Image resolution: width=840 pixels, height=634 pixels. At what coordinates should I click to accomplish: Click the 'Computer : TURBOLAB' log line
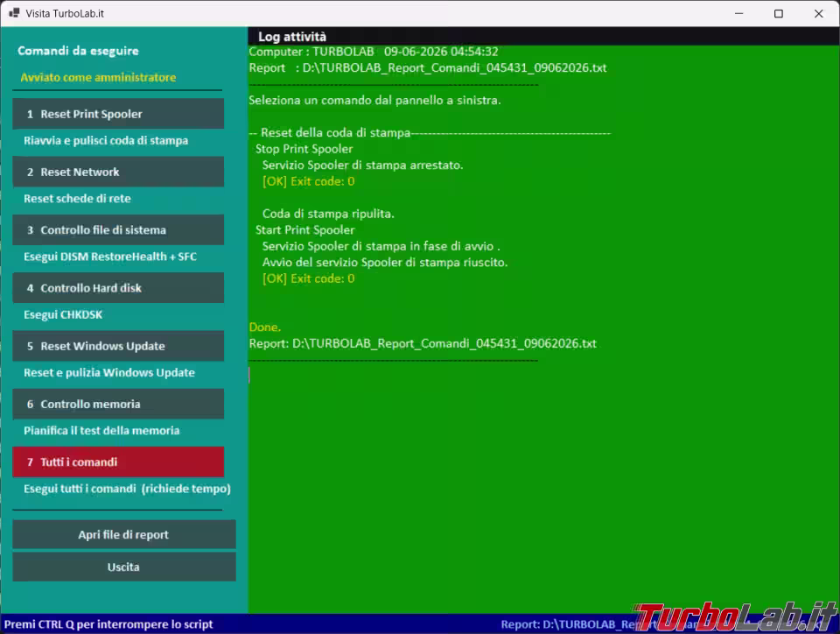click(374, 52)
